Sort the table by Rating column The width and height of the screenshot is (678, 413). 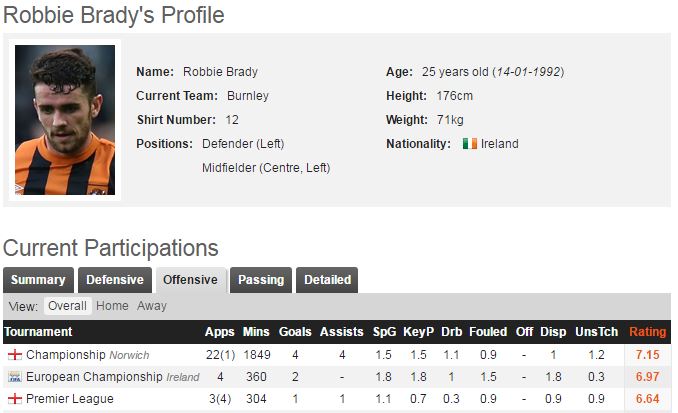[x=648, y=332]
